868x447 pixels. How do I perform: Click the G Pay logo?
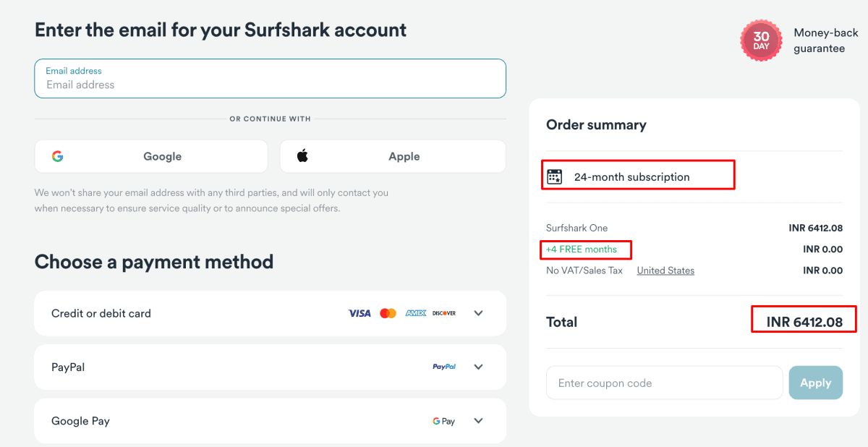pos(443,421)
